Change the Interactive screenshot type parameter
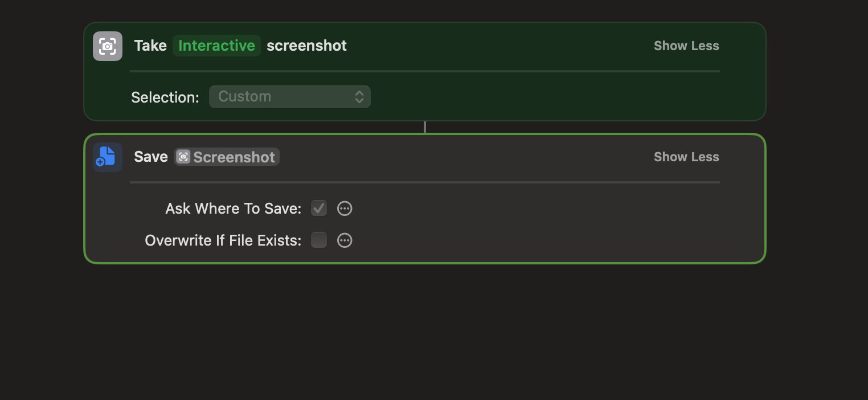 coord(216,46)
